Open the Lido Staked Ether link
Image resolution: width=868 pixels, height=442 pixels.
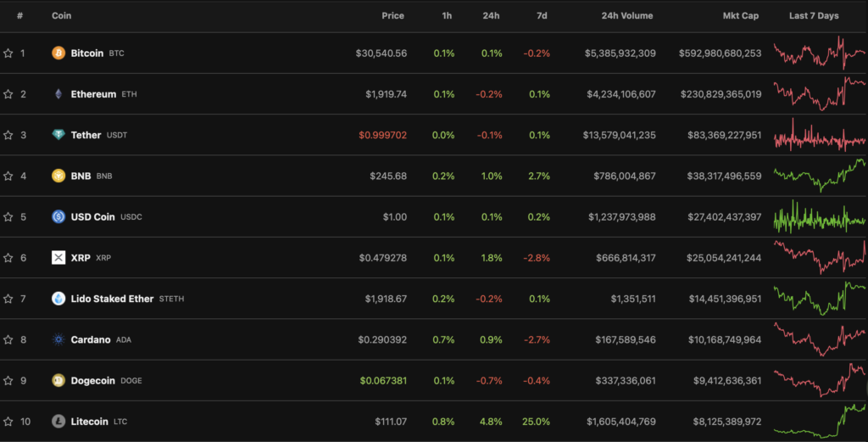pos(112,299)
